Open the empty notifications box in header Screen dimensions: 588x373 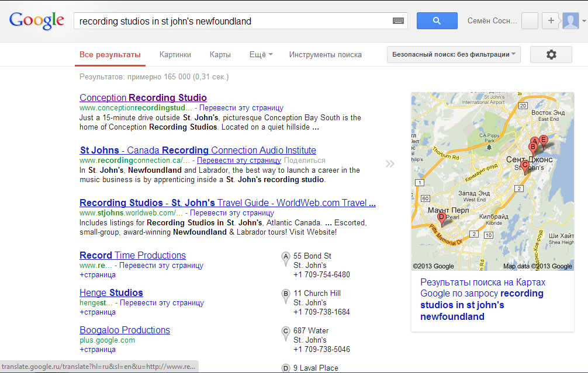pyautogui.click(x=530, y=20)
